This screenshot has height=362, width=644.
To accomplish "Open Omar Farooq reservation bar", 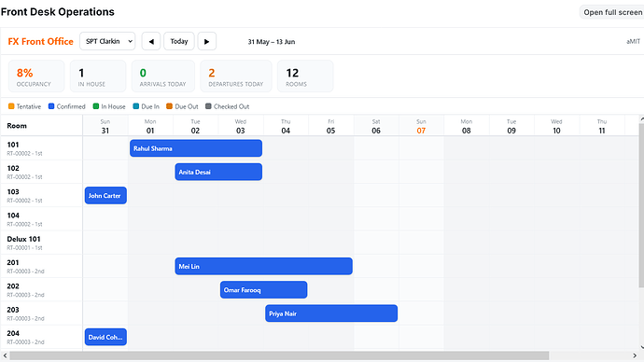I will pyautogui.click(x=264, y=290).
